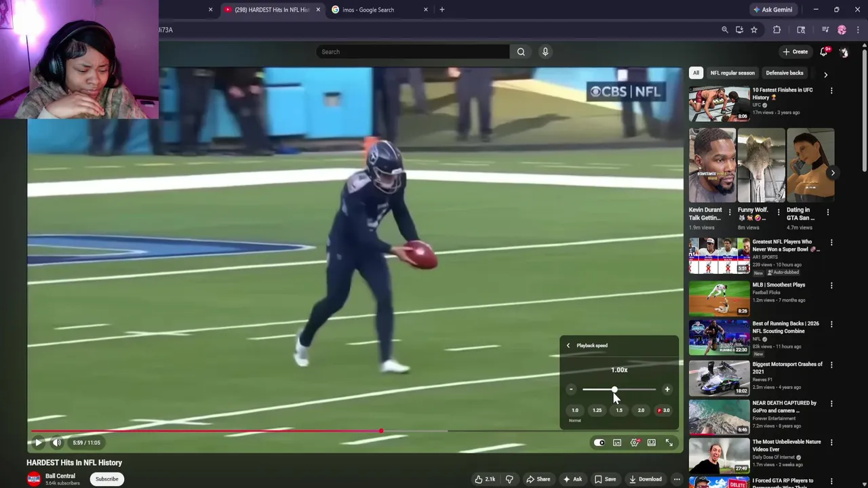The image size is (868, 488).
Task: Open MLB Smoothest Plays video
Action: coord(719,298)
